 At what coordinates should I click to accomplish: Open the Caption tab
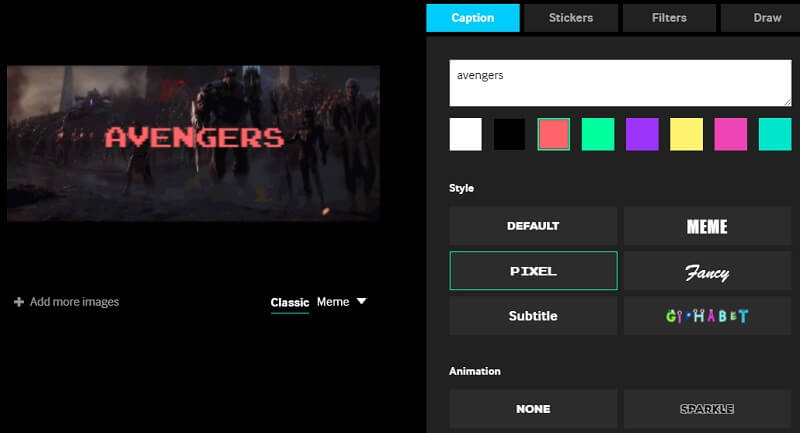tap(472, 17)
